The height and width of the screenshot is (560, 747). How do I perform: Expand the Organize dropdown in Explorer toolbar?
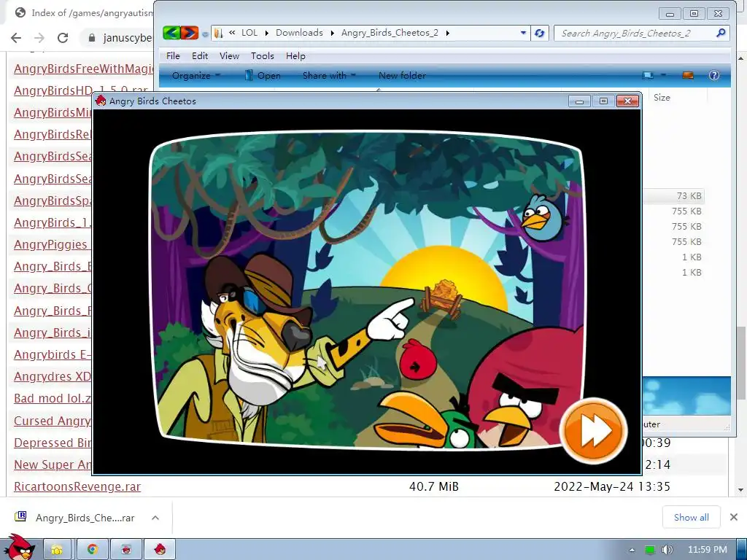(196, 75)
